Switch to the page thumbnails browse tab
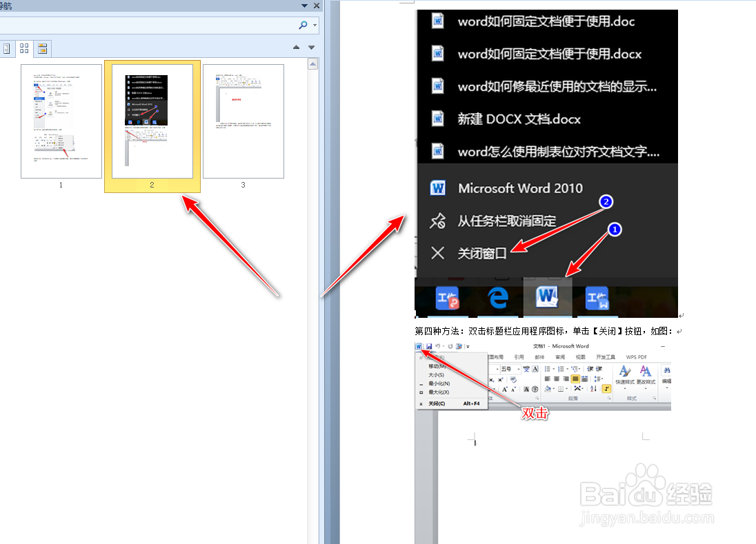The image size is (756, 544). point(24,49)
